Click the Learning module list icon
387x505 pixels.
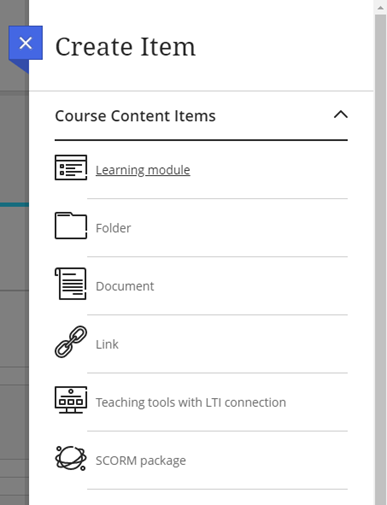pos(71,167)
